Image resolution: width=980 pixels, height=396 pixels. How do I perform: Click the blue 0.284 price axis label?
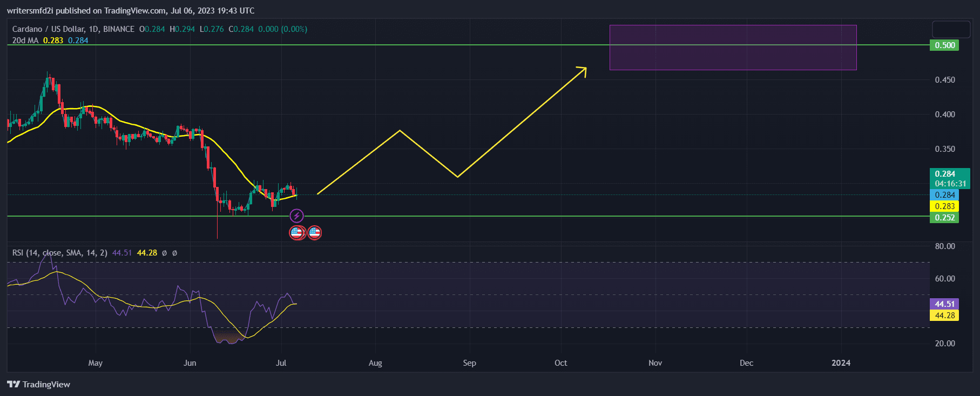tap(944, 195)
